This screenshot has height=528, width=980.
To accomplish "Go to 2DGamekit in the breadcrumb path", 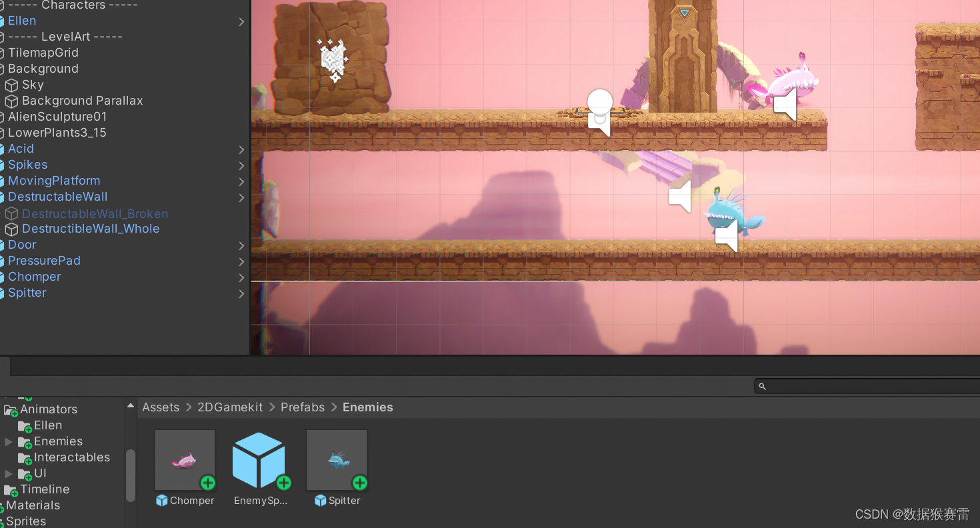I will click(230, 407).
